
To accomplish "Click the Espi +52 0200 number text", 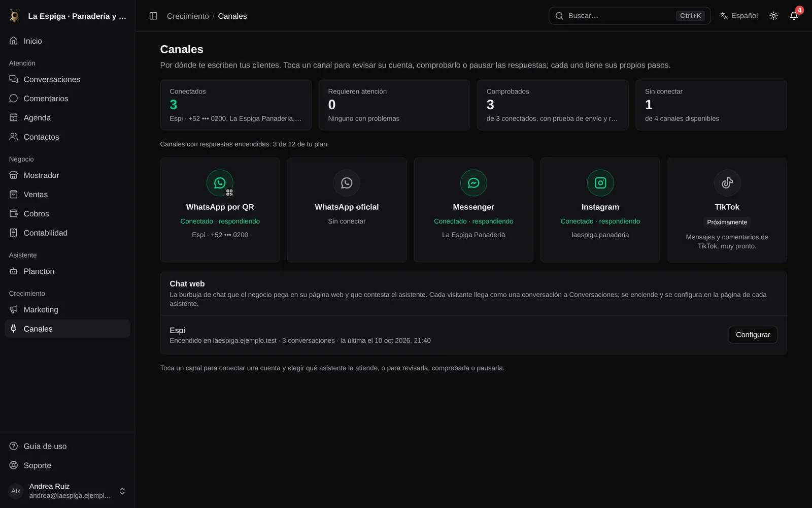I will point(220,235).
